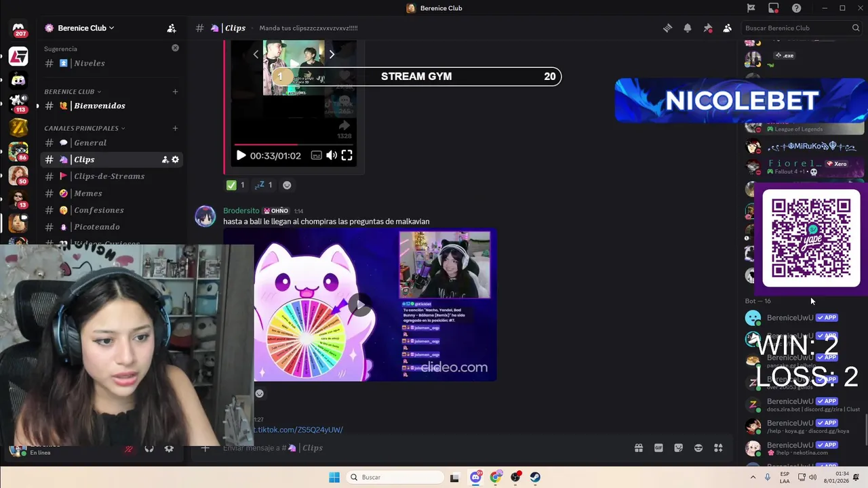The height and width of the screenshot is (488, 868).
Task: Open the inbox icon in title bar
Action: click(x=774, y=8)
